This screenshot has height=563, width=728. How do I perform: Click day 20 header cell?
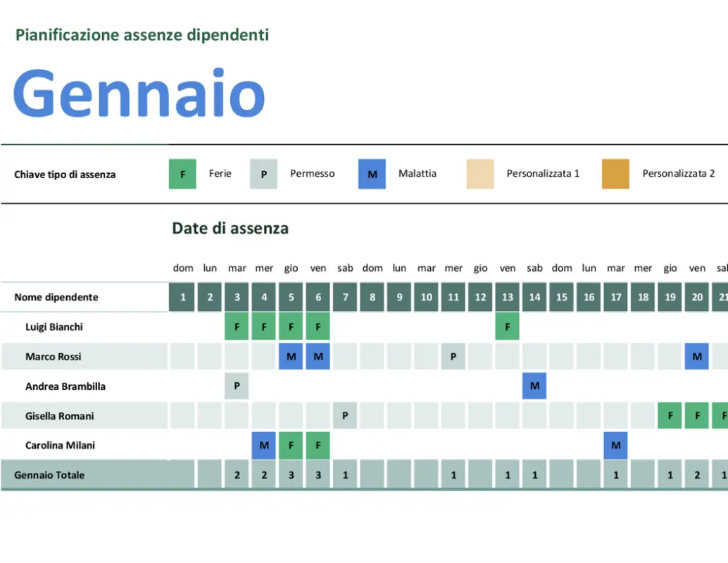pyautogui.click(x=697, y=297)
